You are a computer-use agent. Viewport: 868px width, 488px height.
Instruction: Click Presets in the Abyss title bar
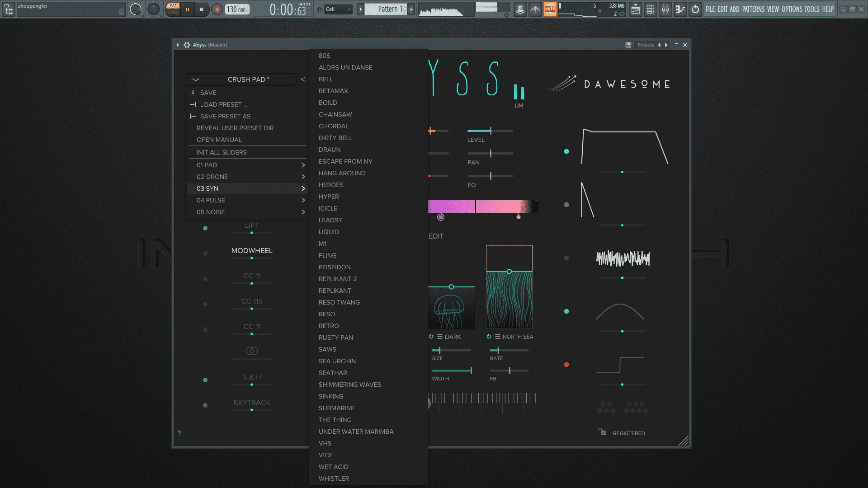(x=646, y=45)
